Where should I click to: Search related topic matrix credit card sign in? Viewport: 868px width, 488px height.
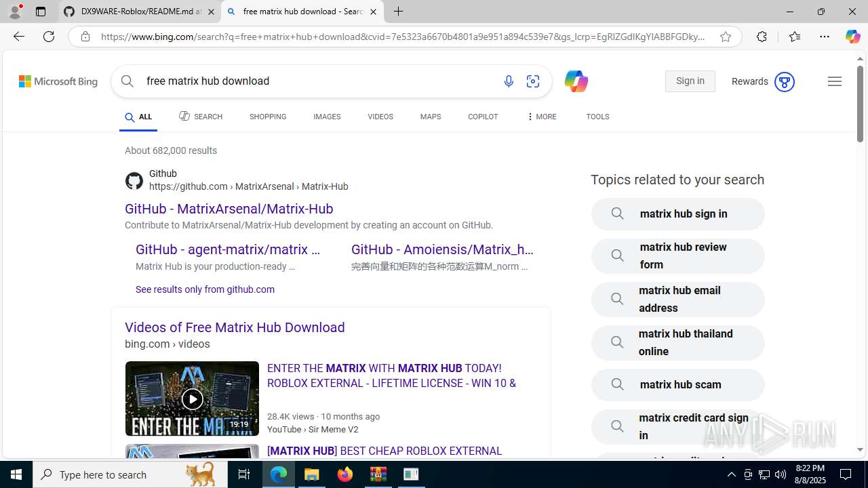(677, 427)
